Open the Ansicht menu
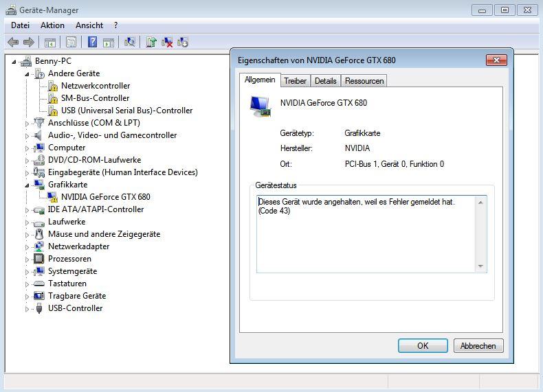Screen dimensions: 543x392 89,25
